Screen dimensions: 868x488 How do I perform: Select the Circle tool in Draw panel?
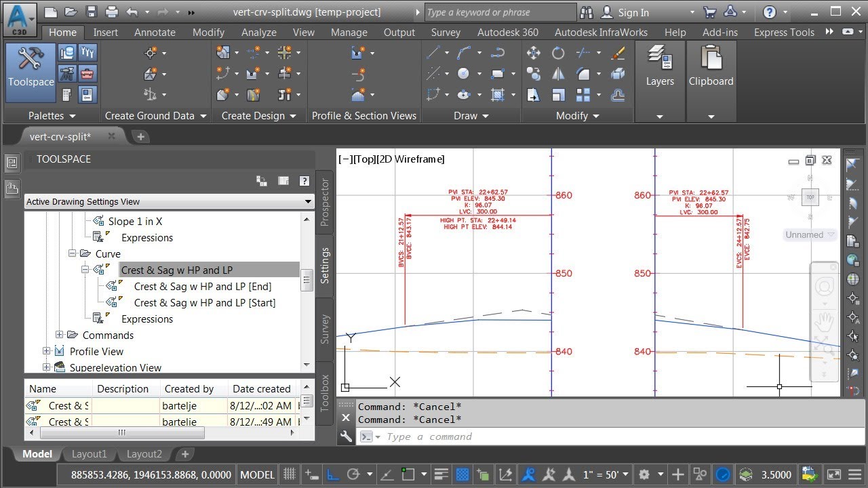coord(463,74)
